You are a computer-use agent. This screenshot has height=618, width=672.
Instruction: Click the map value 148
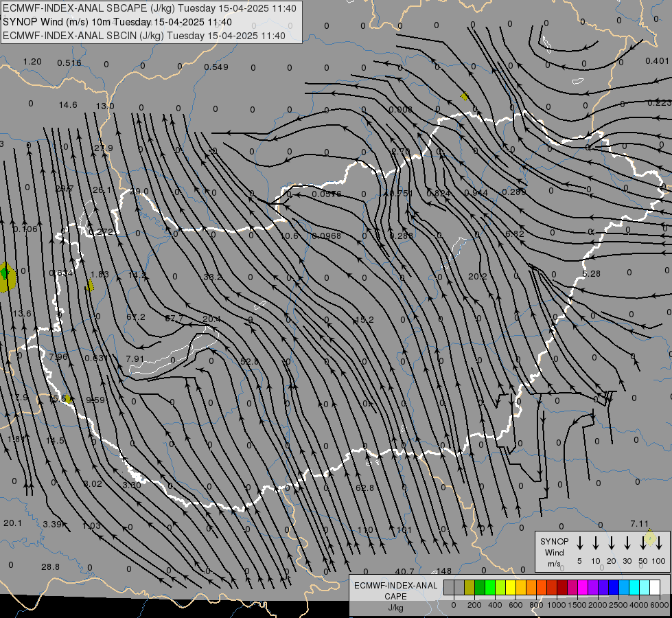click(x=444, y=571)
